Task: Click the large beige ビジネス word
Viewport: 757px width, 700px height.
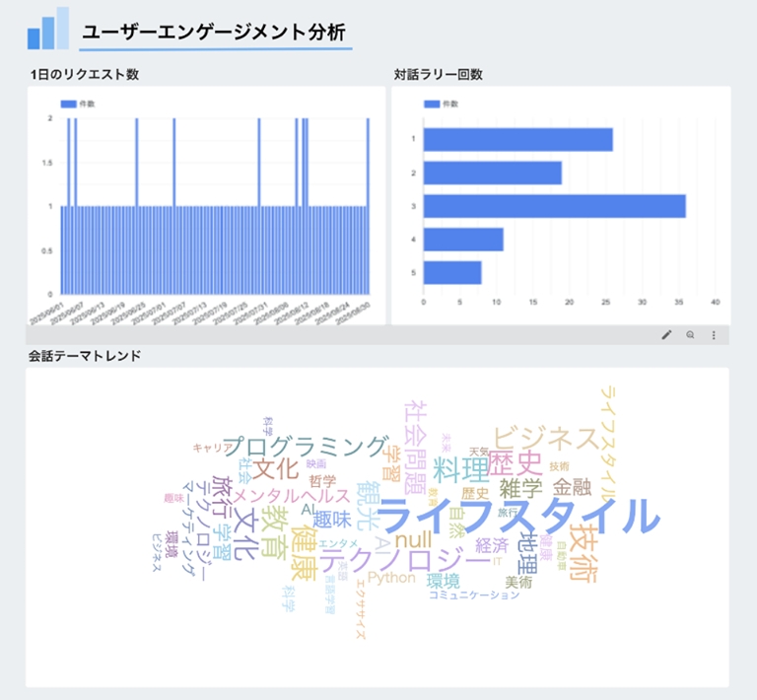Action: [546, 438]
